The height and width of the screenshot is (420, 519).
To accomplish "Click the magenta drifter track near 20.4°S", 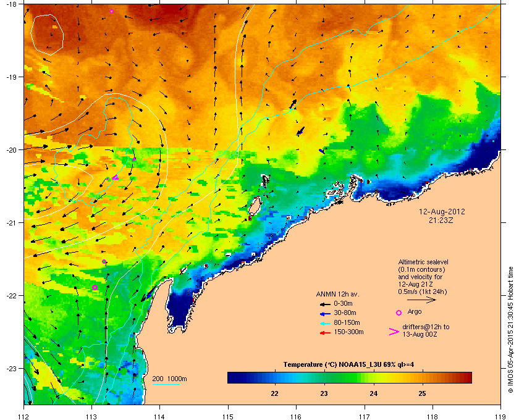I will pyautogui.click(x=115, y=178).
